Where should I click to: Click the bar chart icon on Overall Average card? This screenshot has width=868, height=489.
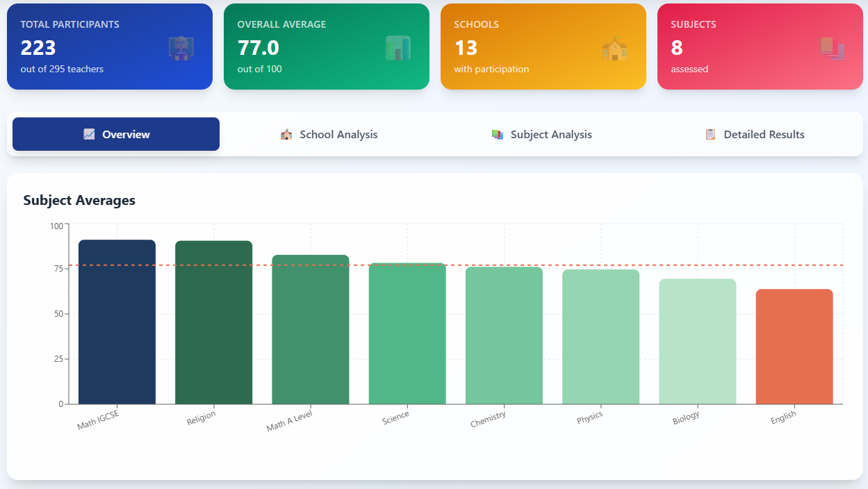coord(398,49)
